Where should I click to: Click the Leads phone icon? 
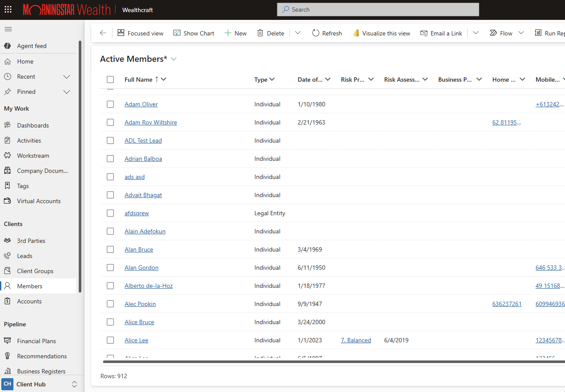click(7, 256)
